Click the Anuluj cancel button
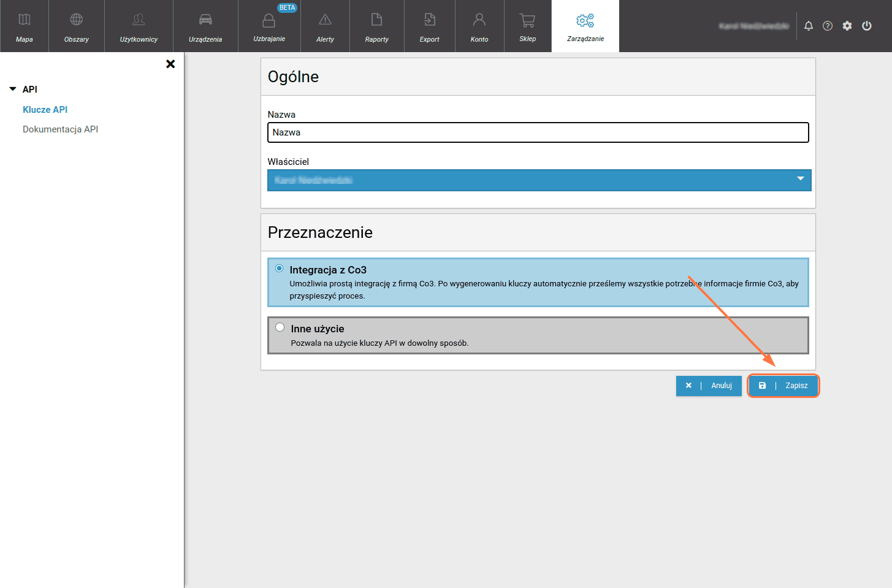This screenshot has width=892, height=588. (709, 386)
